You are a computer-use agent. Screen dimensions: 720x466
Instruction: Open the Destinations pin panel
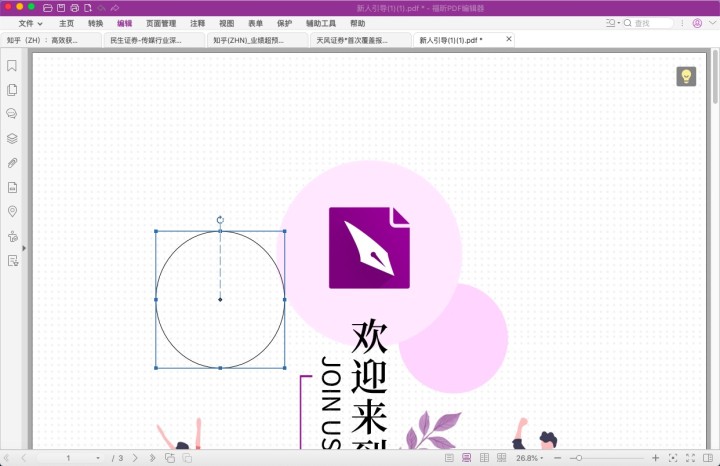(13, 211)
